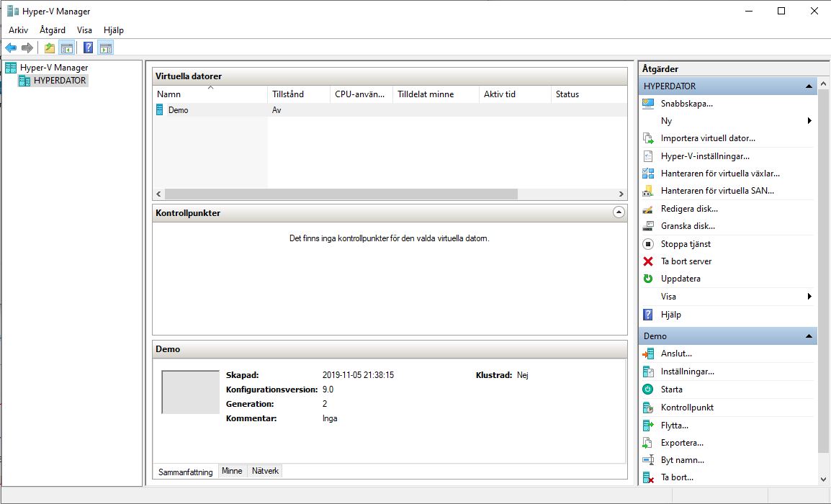Image resolution: width=831 pixels, height=504 pixels.
Task: Click the Inställningar icon for Demo
Action: click(x=647, y=372)
